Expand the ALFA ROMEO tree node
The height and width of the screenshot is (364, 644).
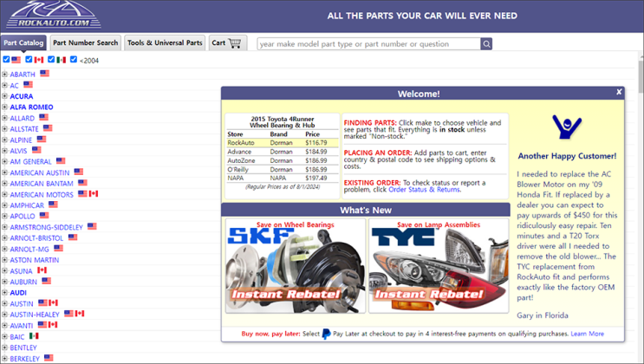(4, 107)
